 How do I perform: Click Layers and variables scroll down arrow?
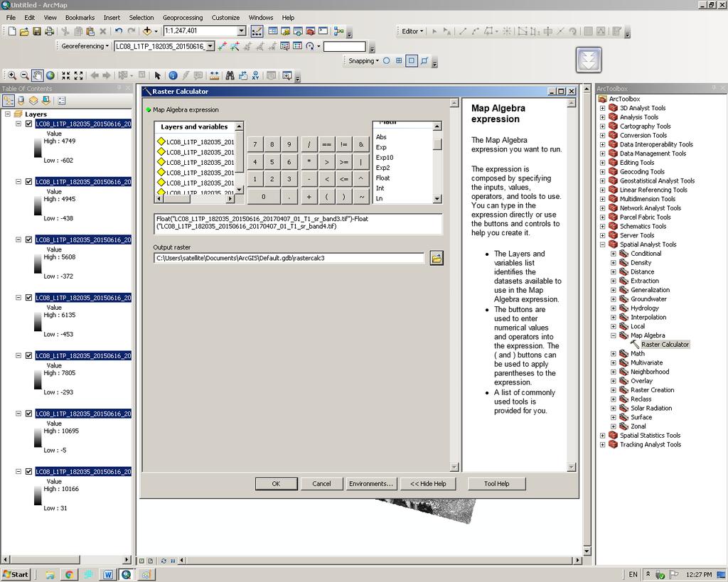pos(239,189)
